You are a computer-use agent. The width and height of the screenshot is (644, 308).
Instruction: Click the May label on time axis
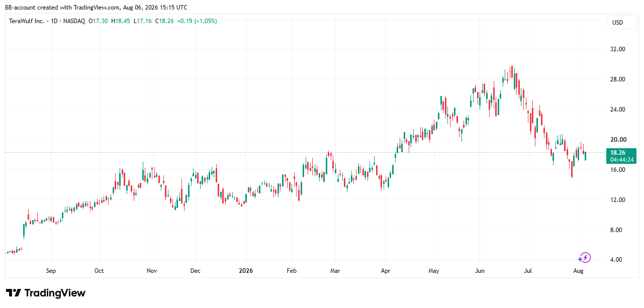click(x=434, y=271)
